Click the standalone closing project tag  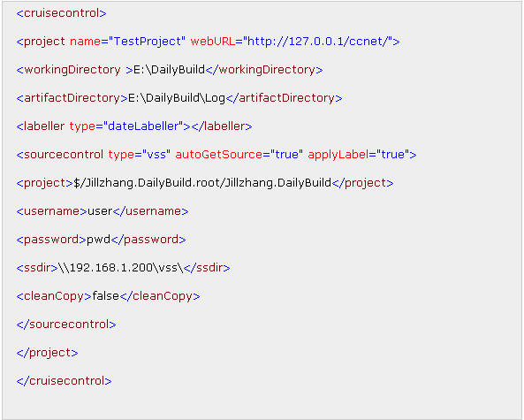(47, 353)
